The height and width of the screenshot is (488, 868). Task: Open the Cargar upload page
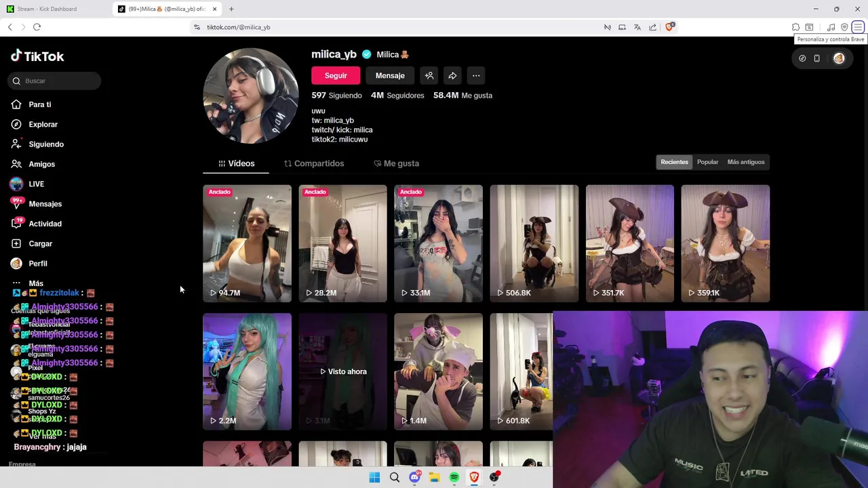40,243
